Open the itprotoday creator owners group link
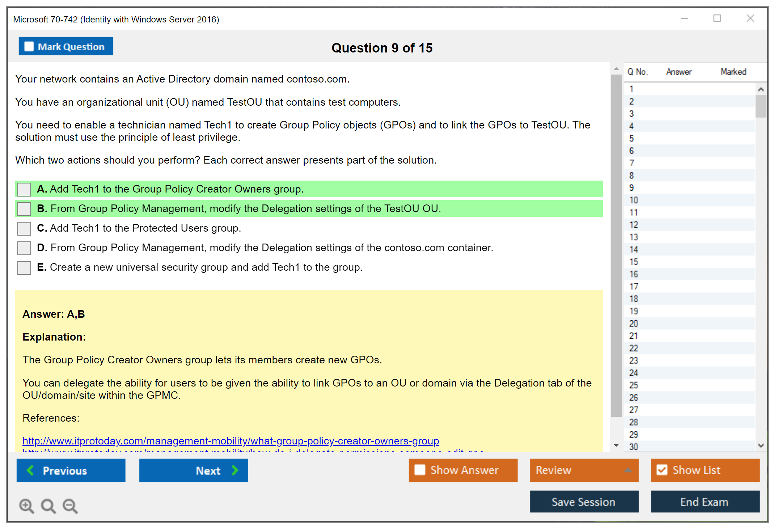 231,440
